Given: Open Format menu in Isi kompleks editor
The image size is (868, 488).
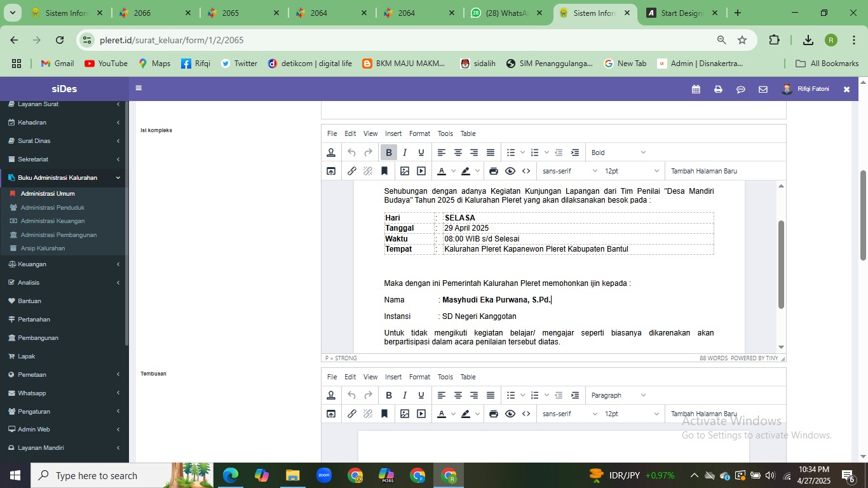Looking at the screenshot, I should (419, 133).
